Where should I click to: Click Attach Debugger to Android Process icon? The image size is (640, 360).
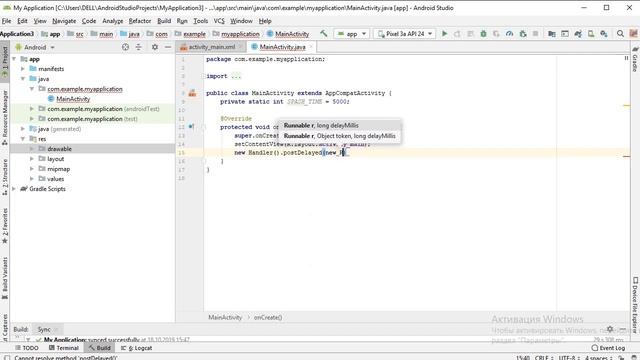pos(523,34)
